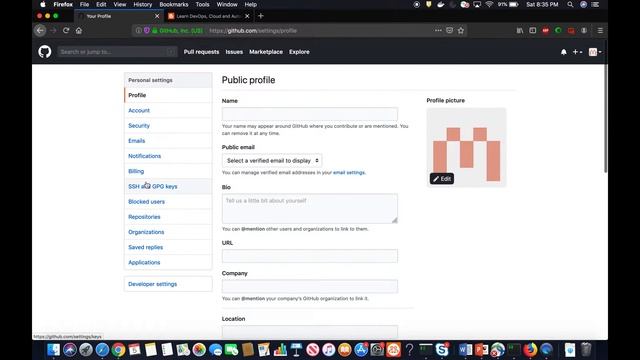Focus the GitHub search box
This screenshot has width=640, height=360.
117,52
